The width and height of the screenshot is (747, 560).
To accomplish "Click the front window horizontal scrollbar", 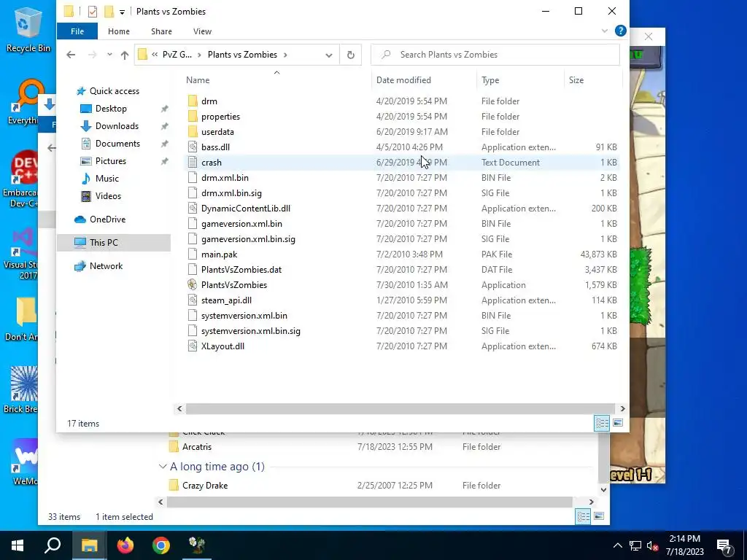I will 399,409.
